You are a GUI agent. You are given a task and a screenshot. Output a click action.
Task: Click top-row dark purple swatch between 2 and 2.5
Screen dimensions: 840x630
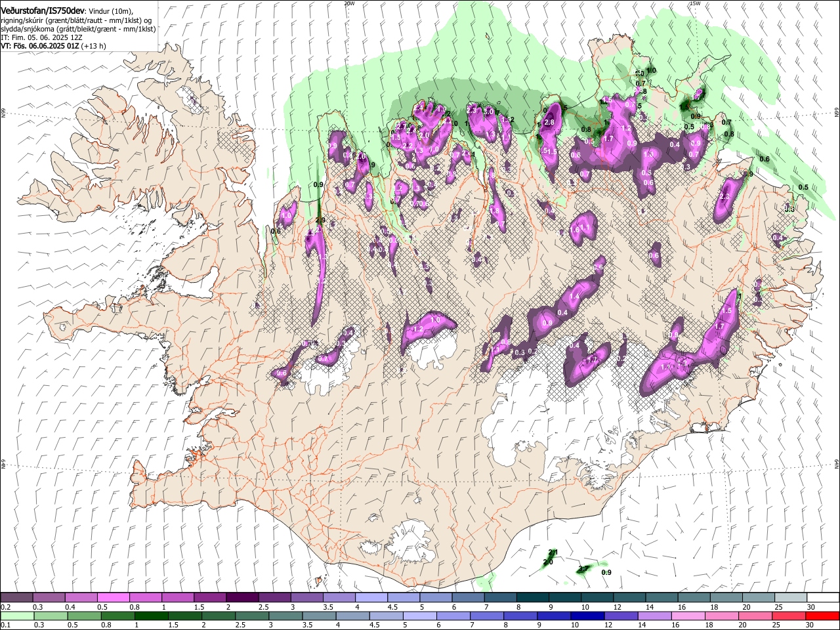coord(242,598)
